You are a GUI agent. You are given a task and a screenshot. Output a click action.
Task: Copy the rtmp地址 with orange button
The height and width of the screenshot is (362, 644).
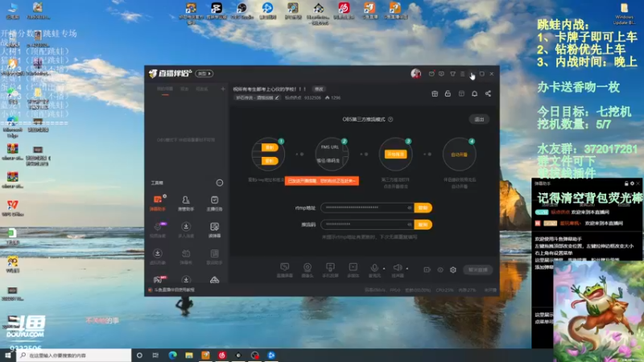[423, 208]
